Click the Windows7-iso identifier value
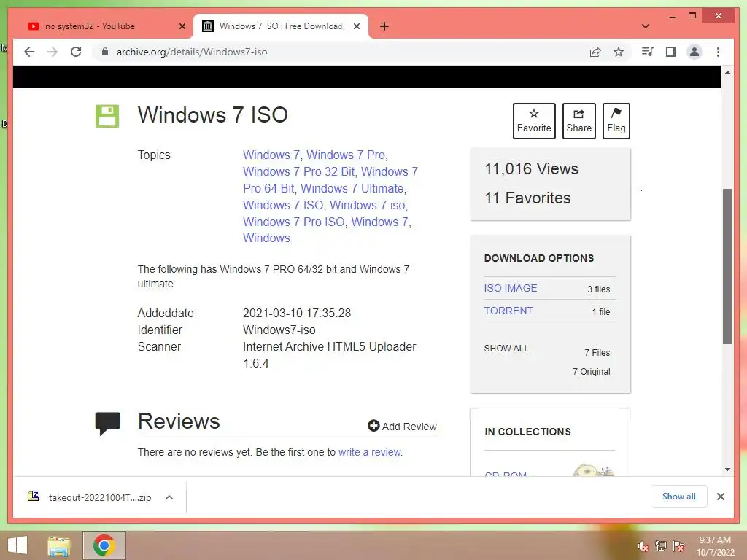The height and width of the screenshot is (560, 747). pyautogui.click(x=279, y=330)
